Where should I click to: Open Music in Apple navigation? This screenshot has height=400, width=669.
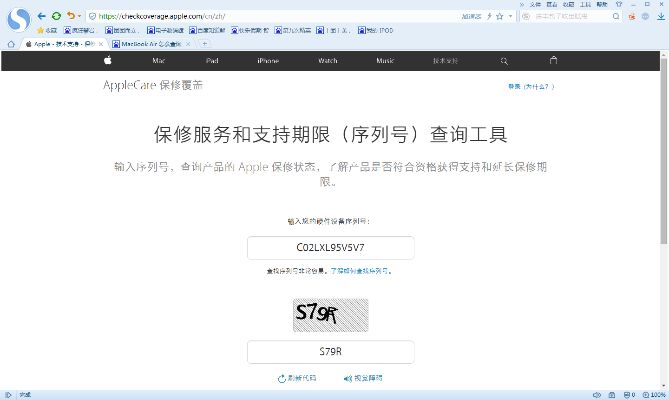click(385, 61)
